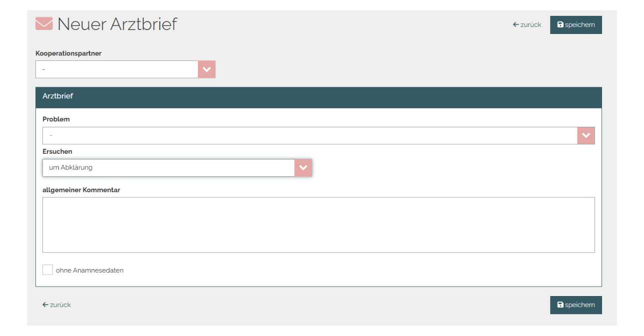
Task: Click the Neuer Arztbrief page title
Action: [117, 24]
